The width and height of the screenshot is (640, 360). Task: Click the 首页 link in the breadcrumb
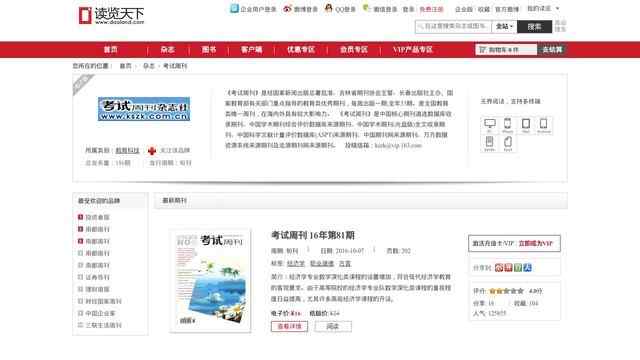pos(125,66)
